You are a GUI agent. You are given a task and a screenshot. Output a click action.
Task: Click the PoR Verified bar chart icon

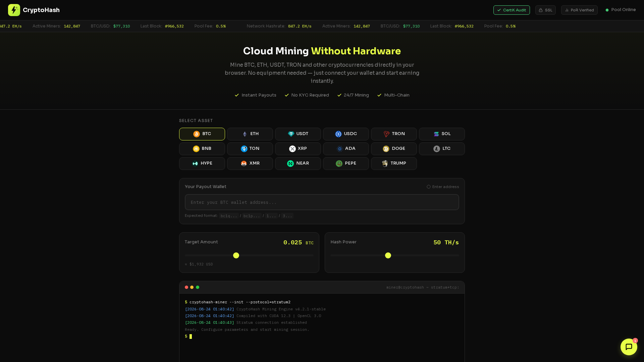point(567,10)
